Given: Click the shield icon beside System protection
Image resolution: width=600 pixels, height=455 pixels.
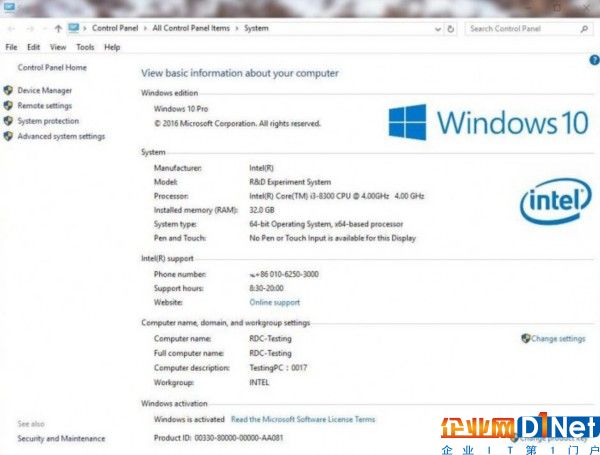Looking at the screenshot, I should click(8, 121).
